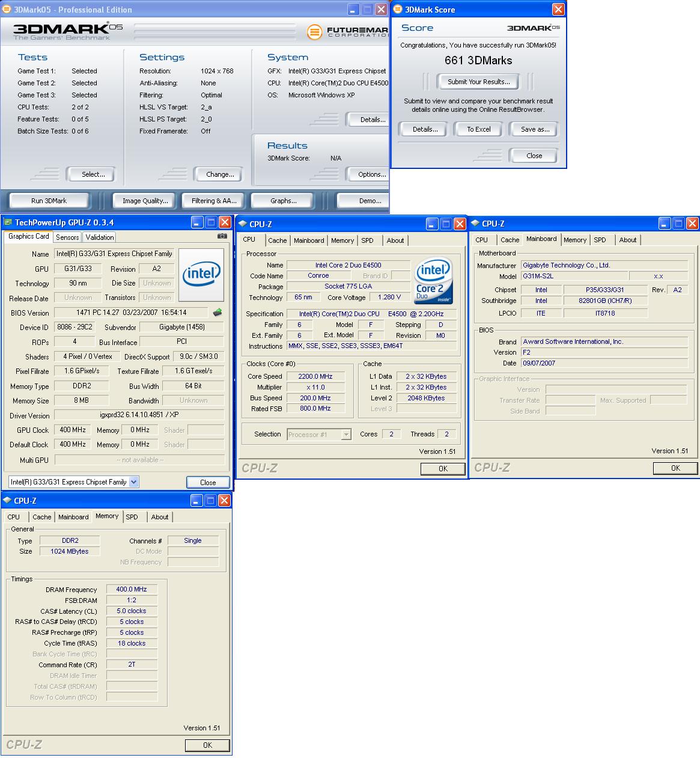Viewport: 700px width, 758px height.
Task: Open Filtering & AA... settings
Action: pyautogui.click(x=214, y=201)
